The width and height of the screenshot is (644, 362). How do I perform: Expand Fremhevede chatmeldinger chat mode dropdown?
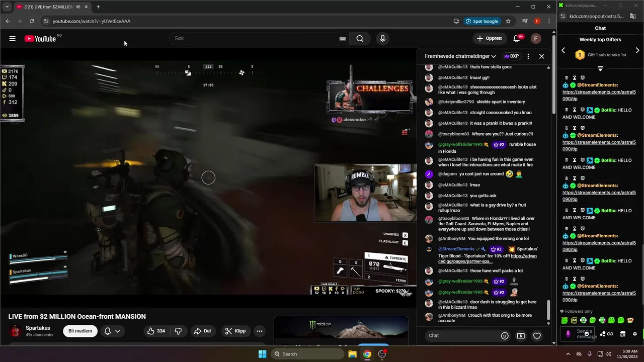(x=460, y=56)
